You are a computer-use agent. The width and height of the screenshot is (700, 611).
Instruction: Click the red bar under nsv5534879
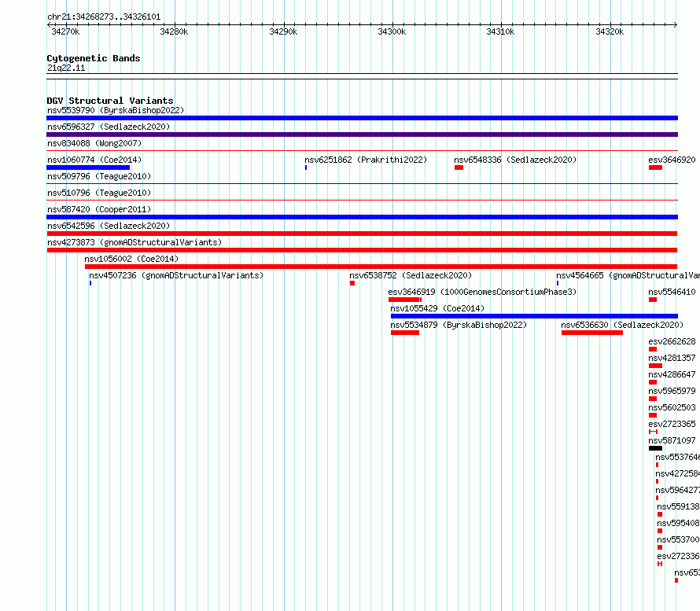point(405,333)
